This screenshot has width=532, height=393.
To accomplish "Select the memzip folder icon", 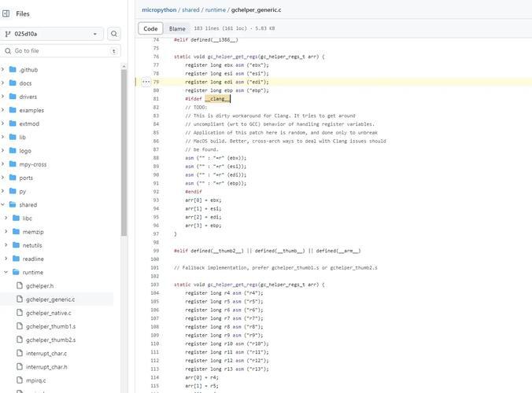I will click(x=16, y=232).
